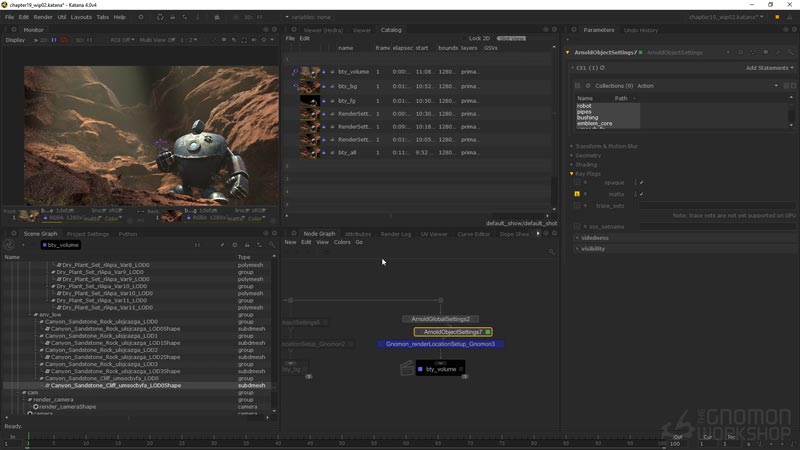Click the Out frame value field in timeline

(x=679, y=444)
